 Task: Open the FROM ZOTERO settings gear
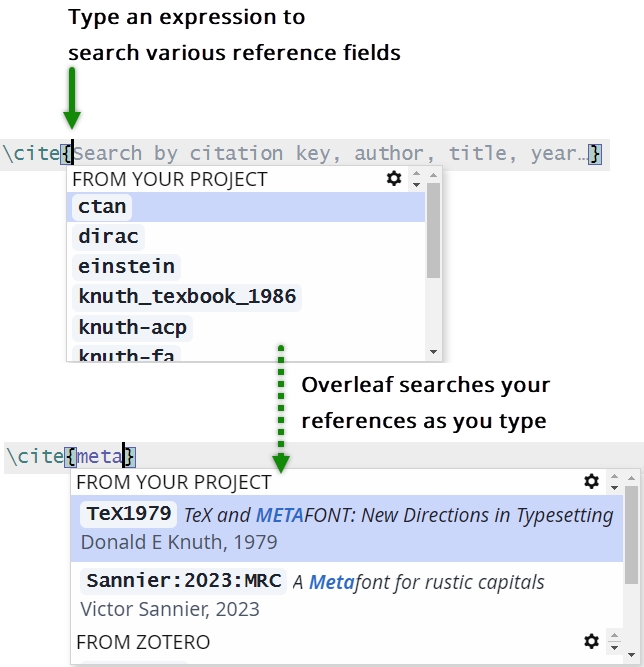[591, 641]
